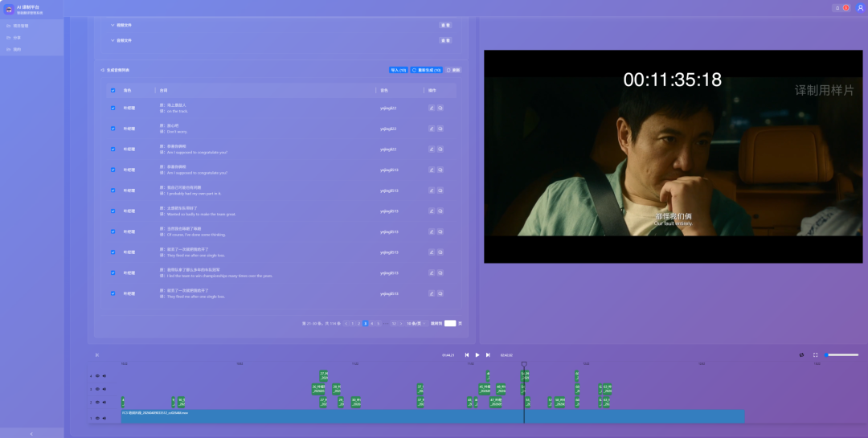The height and width of the screenshot is (438, 868).
Task: Select the 47_叶经理 audio clip on track 2
Action: pyautogui.click(x=495, y=403)
